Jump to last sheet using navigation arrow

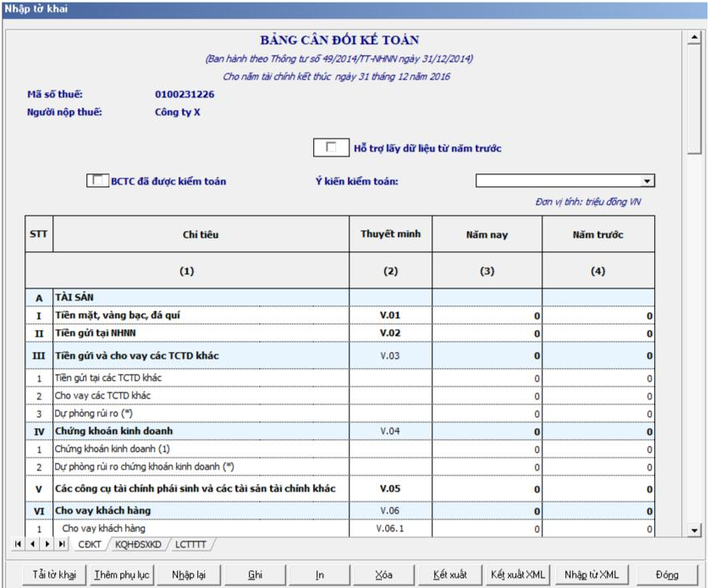tap(62, 543)
